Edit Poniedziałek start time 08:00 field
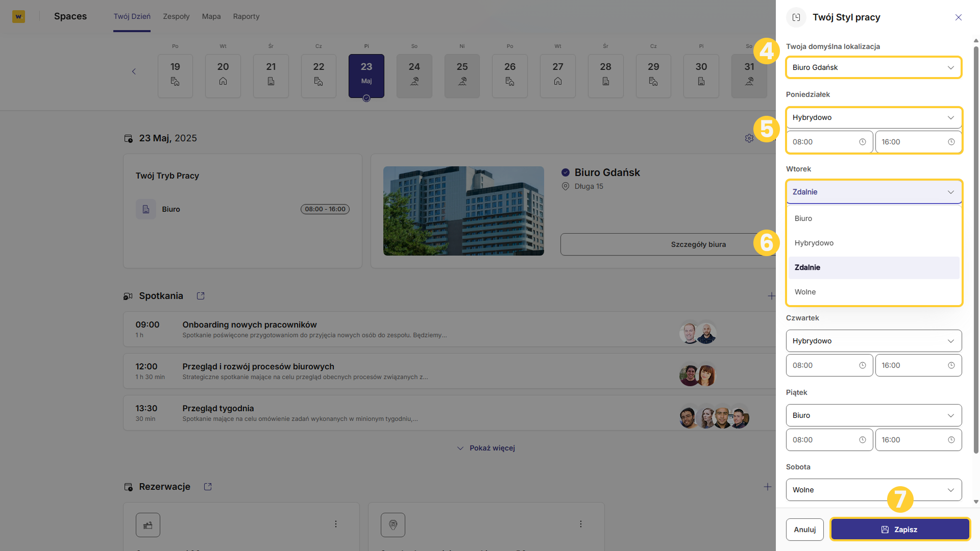Screen dimensions: 980x551 (x=829, y=142)
